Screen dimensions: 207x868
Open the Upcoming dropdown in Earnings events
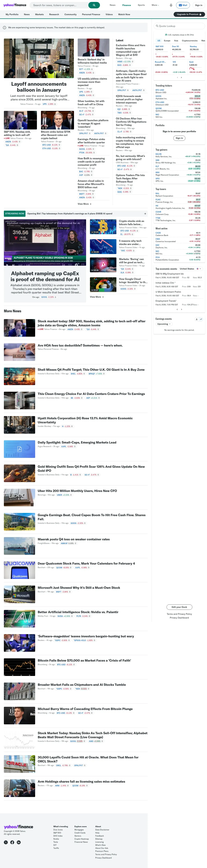164,324
